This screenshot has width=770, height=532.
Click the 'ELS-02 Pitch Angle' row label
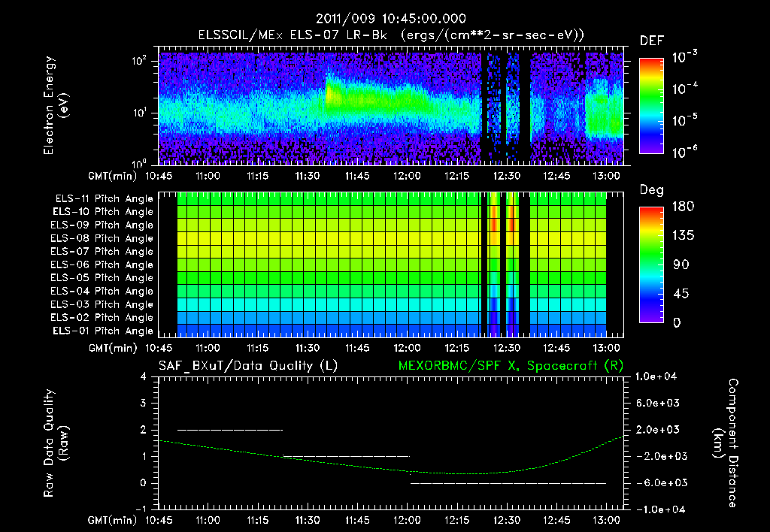(x=102, y=318)
